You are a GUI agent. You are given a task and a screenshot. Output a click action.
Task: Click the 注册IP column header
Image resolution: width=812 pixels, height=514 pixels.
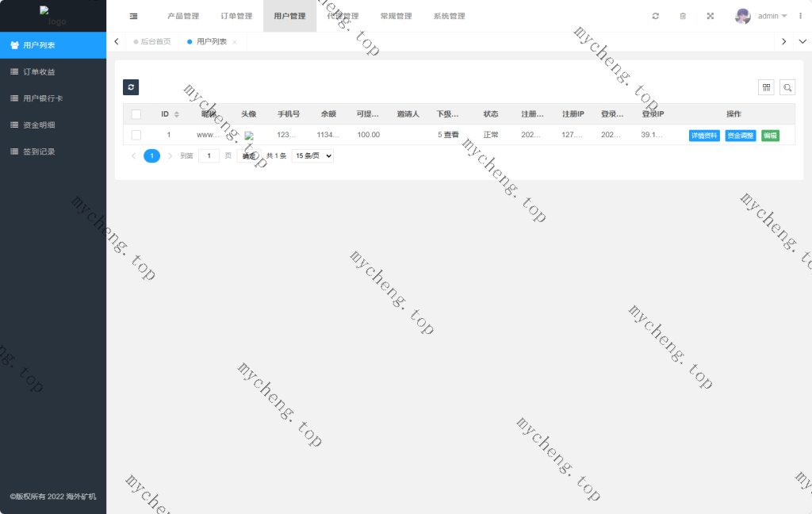[x=573, y=114]
